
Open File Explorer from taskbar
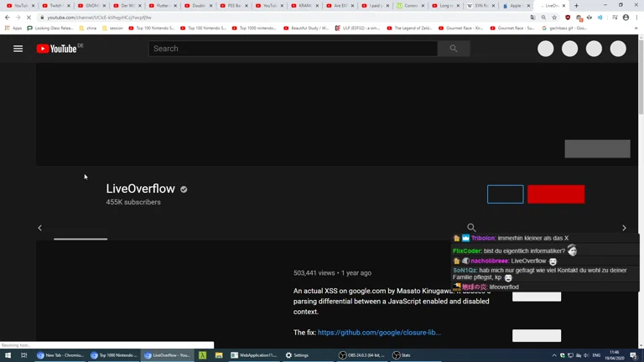click(x=219, y=355)
